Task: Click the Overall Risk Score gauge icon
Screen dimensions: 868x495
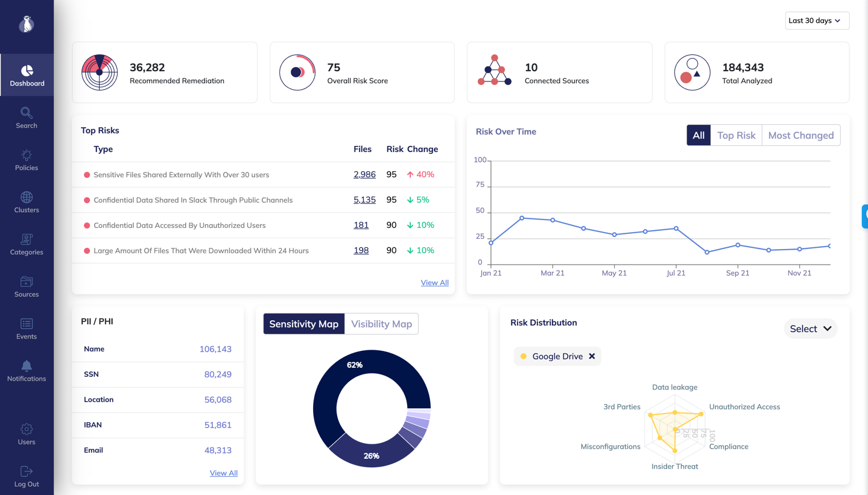Action: tap(297, 72)
